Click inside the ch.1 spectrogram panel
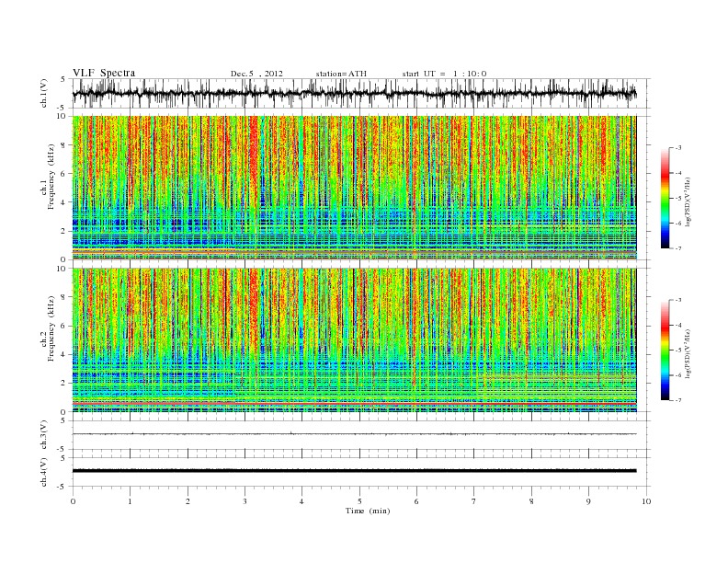The height and width of the screenshot is (563, 728). (354, 188)
